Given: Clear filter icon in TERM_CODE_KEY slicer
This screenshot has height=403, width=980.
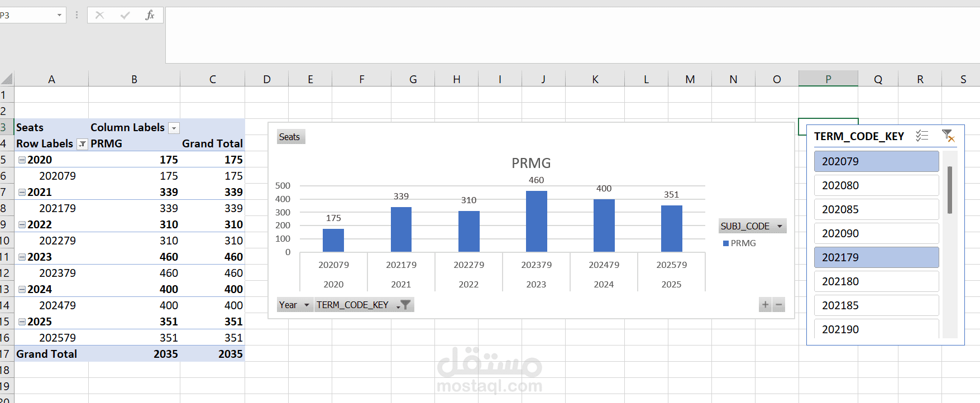Looking at the screenshot, I should [x=948, y=136].
